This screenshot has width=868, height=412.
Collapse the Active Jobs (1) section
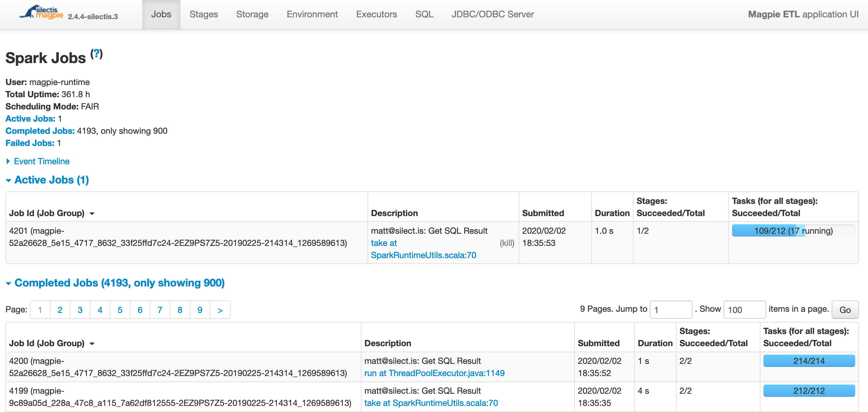[52, 180]
